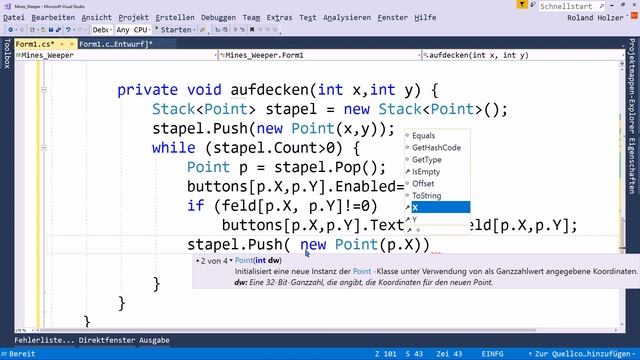Image resolution: width=640 pixels, height=360 pixels.
Task: Click the editor vertical scrollbar
Action: [622, 196]
